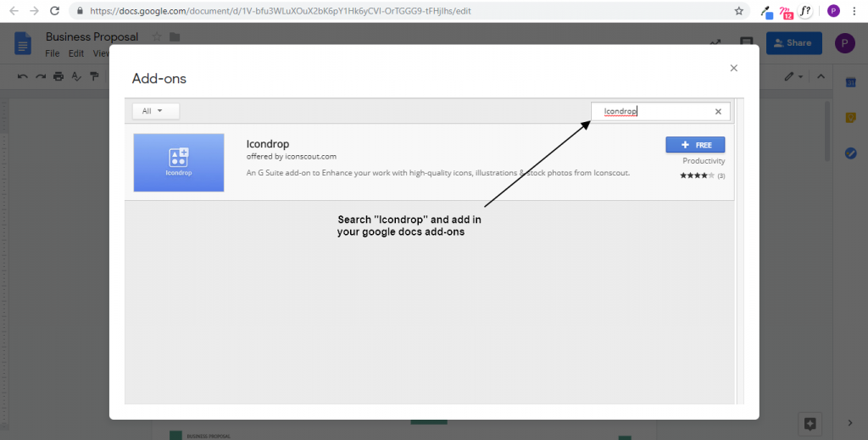Image resolution: width=868 pixels, height=440 pixels.
Task: Click the activity trend icon beside comments
Action: pyautogui.click(x=715, y=42)
